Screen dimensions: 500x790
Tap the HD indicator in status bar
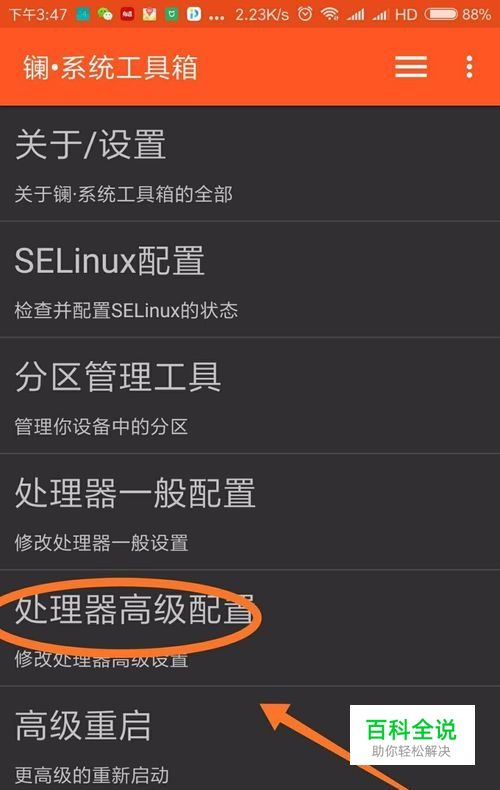click(x=406, y=14)
